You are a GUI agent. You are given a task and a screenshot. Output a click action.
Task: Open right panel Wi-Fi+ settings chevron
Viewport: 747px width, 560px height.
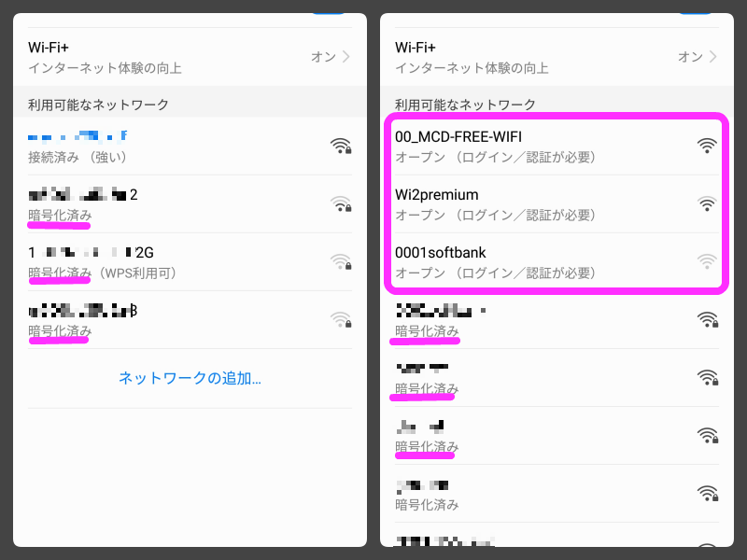click(x=713, y=57)
